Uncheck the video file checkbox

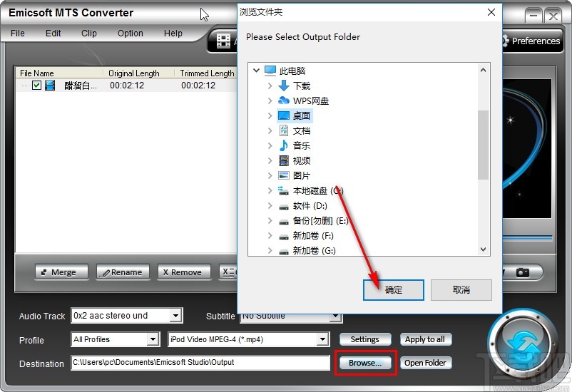(36, 86)
